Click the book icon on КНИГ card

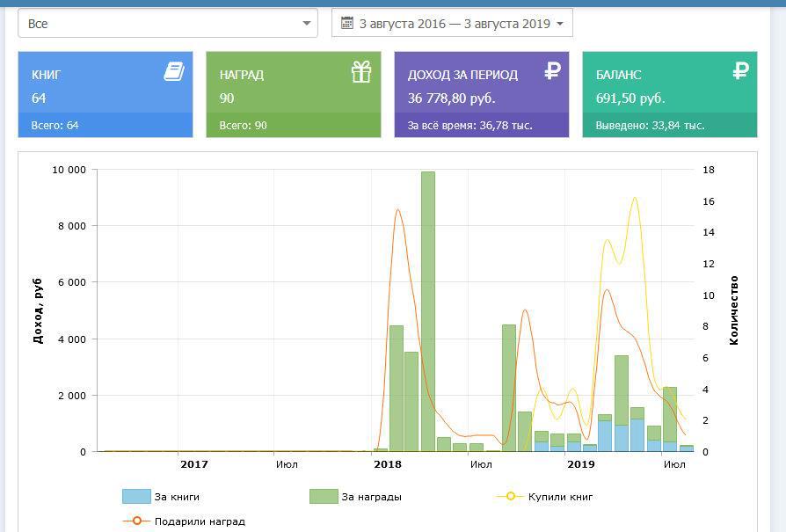[174, 72]
